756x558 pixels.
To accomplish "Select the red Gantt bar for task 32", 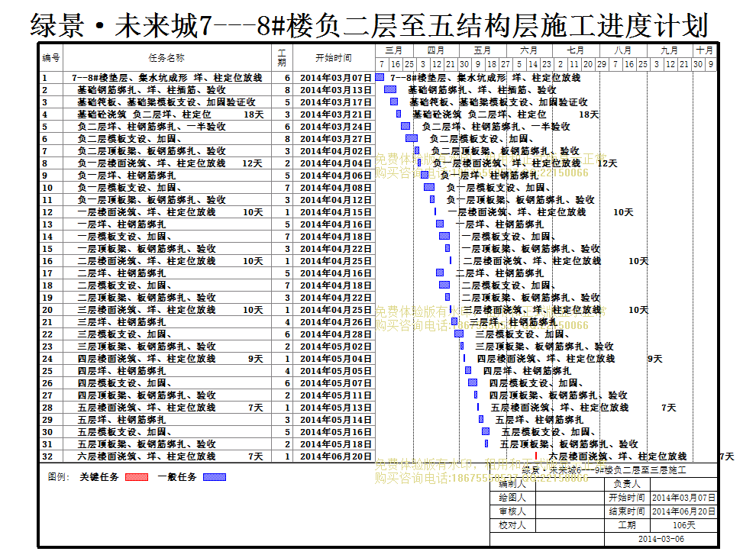I will point(536,456).
